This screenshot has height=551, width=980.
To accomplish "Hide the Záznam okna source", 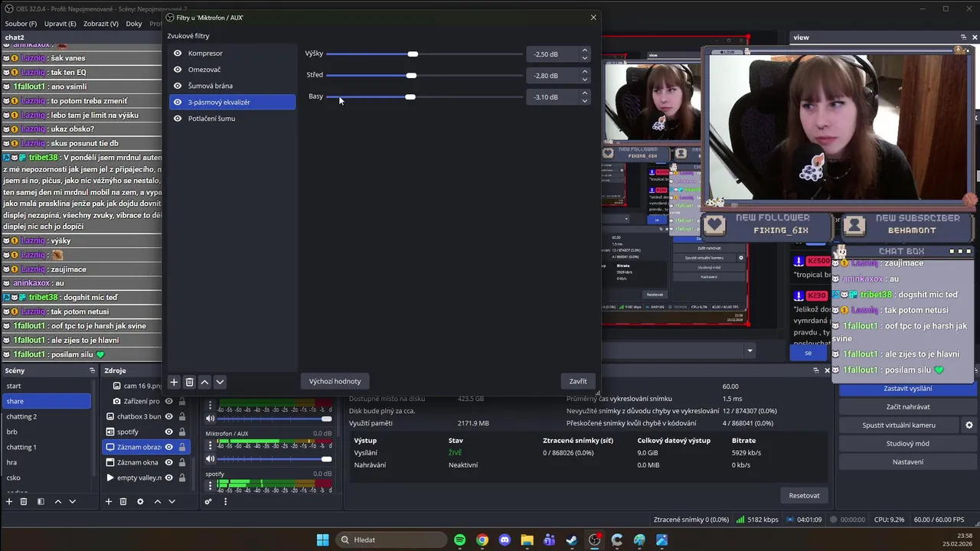I will (169, 462).
